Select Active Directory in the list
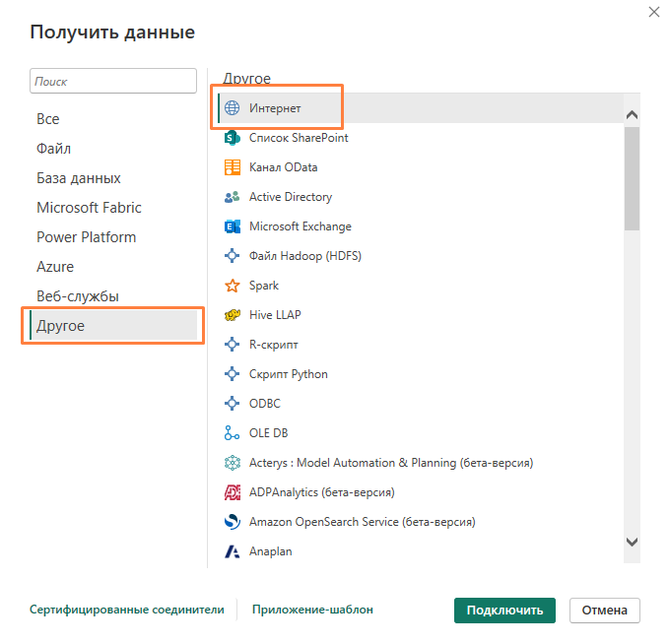Image resolution: width=669 pixels, height=644 pixels. tap(291, 197)
